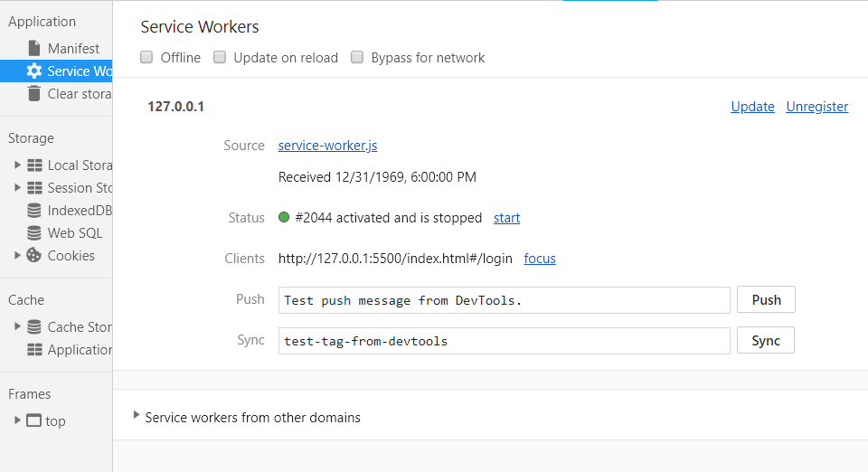Open the Web SQL database icon

pos(34,233)
